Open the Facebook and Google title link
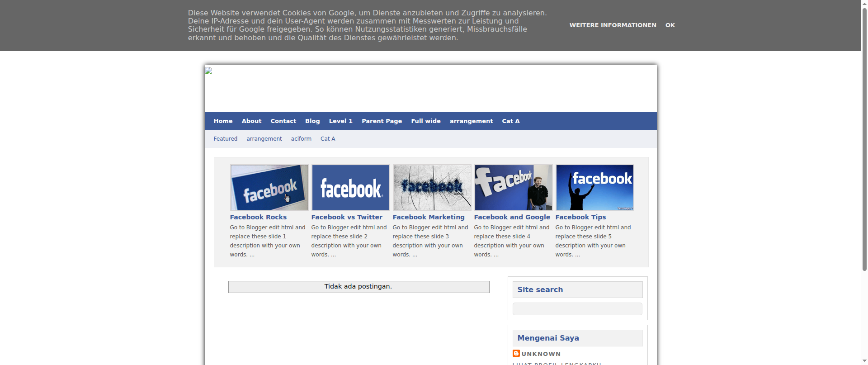 pyautogui.click(x=512, y=217)
